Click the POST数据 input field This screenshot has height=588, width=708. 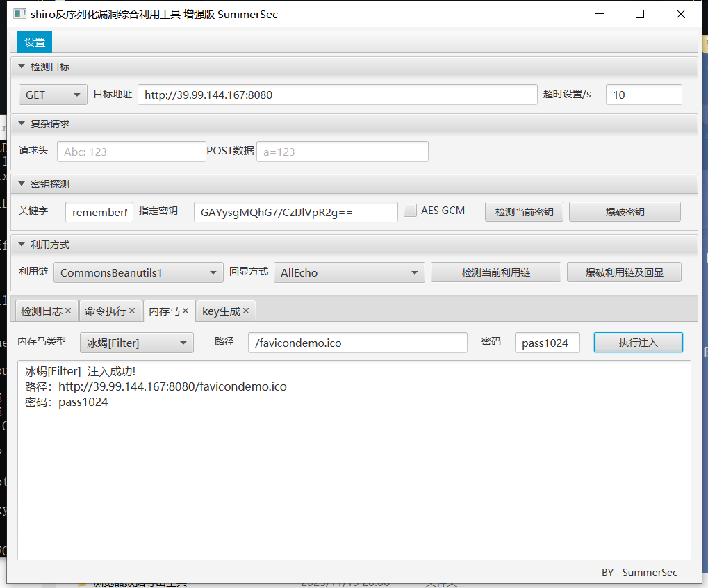tap(343, 152)
